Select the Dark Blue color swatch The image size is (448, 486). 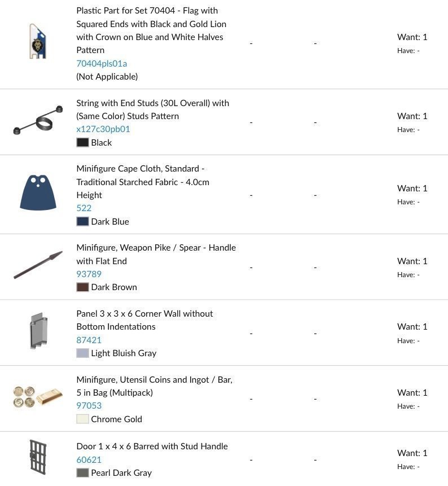82,221
